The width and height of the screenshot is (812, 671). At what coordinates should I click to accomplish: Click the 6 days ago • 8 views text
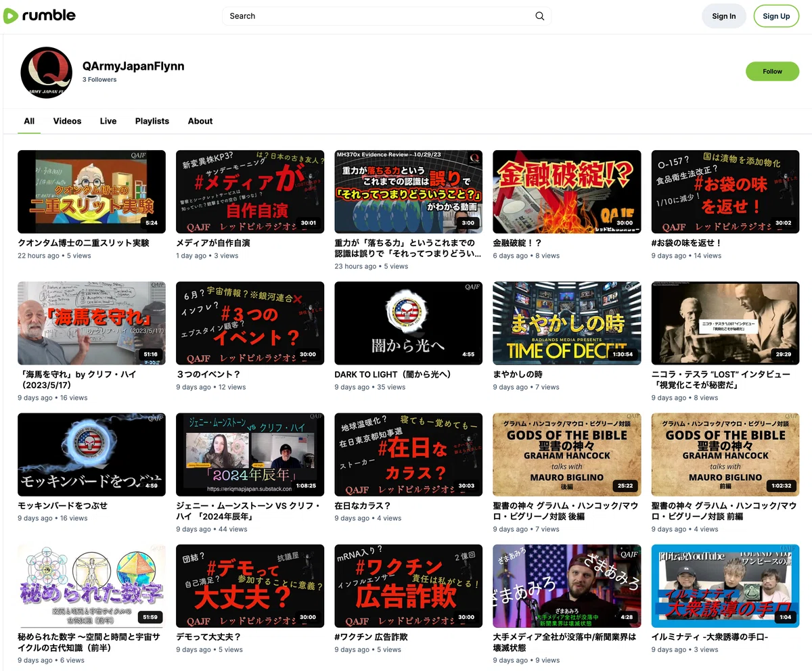tap(526, 256)
